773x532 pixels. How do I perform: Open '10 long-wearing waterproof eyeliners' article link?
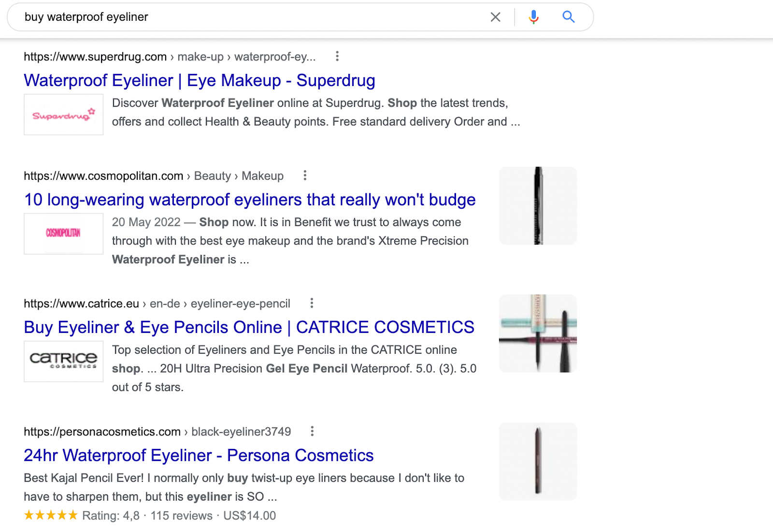click(x=250, y=200)
